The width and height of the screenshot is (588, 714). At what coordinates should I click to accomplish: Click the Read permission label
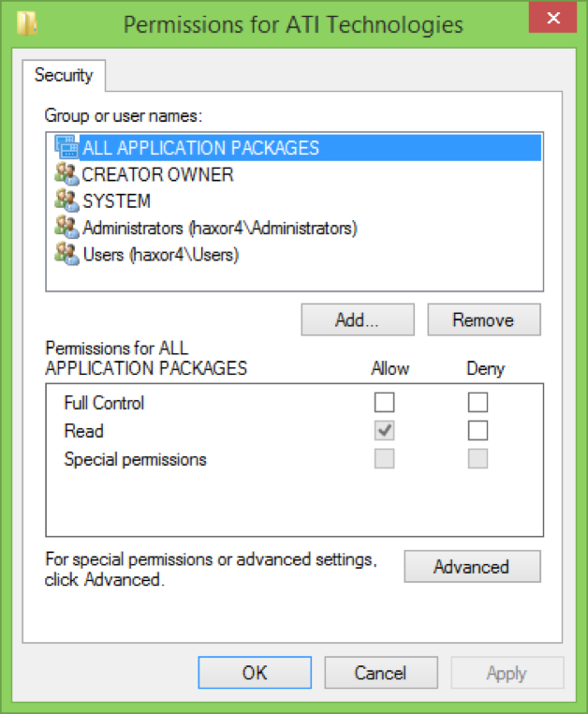pos(83,431)
